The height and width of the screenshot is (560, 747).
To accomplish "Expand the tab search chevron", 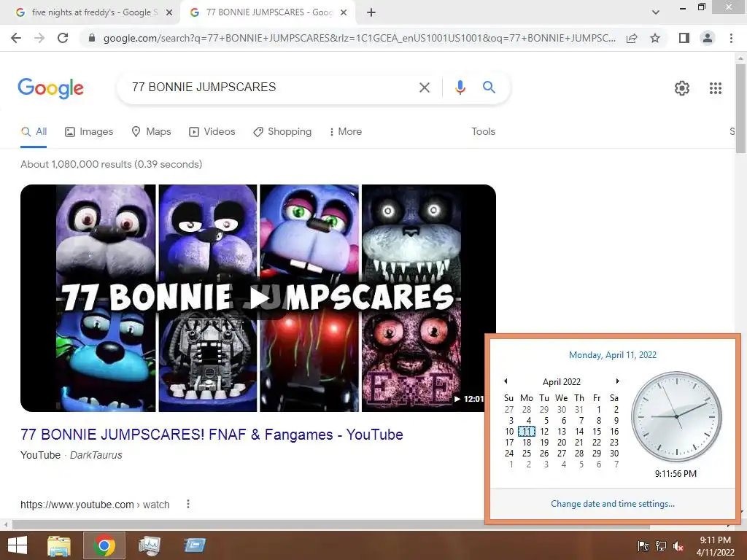I will coord(656,13).
